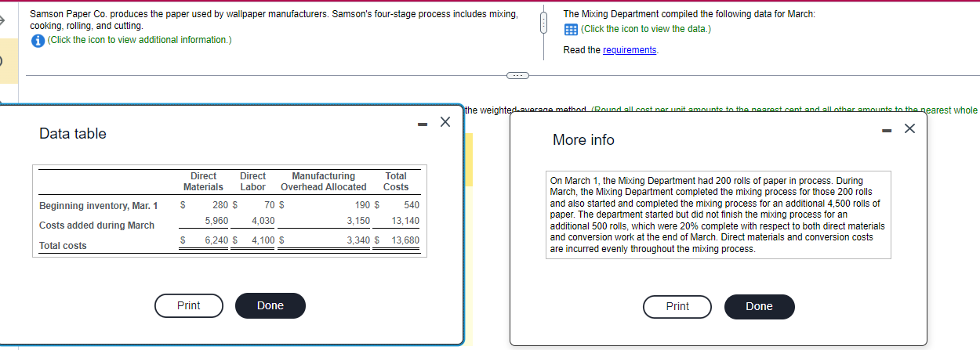The width and height of the screenshot is (980, 350).
Task: Click the 'Direct Materials' column header
Action: coord(203,182)
